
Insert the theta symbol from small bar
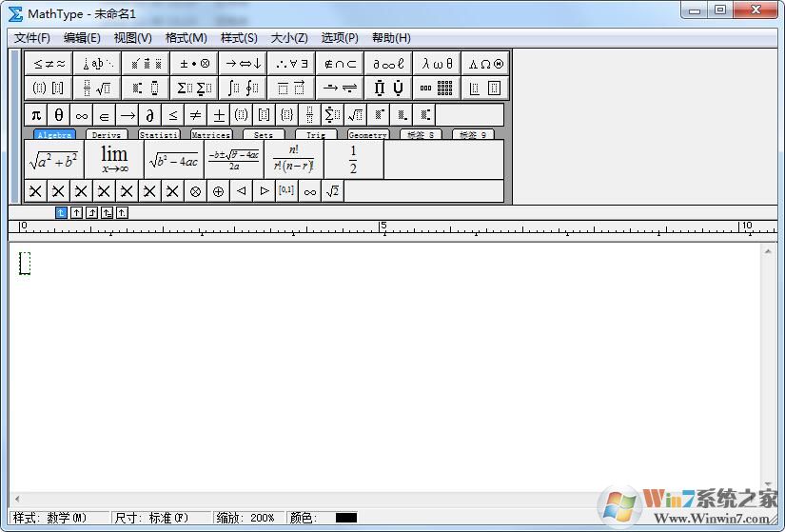click(59, 115)
